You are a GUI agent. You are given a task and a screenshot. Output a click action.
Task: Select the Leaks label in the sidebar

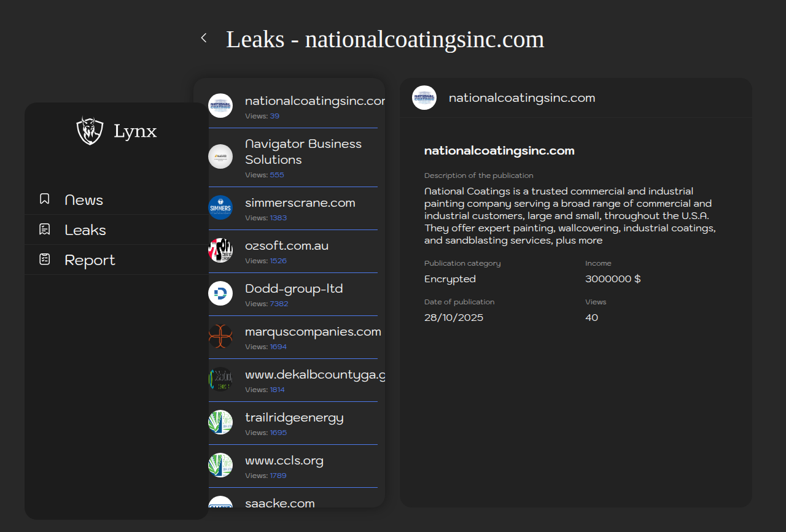click(x=85, y=230)
